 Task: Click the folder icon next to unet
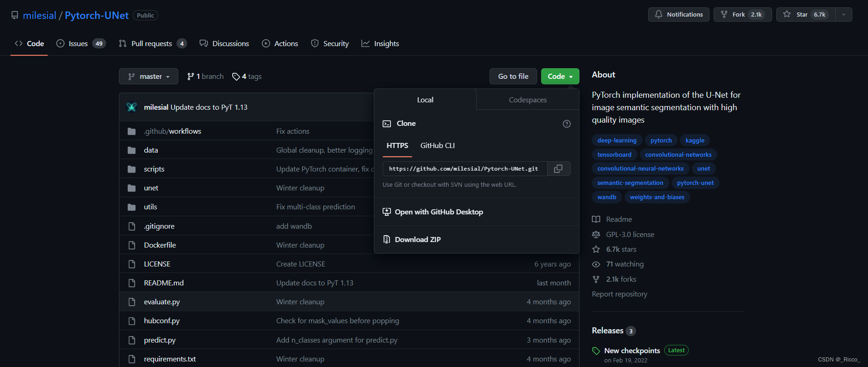(131, 188)
